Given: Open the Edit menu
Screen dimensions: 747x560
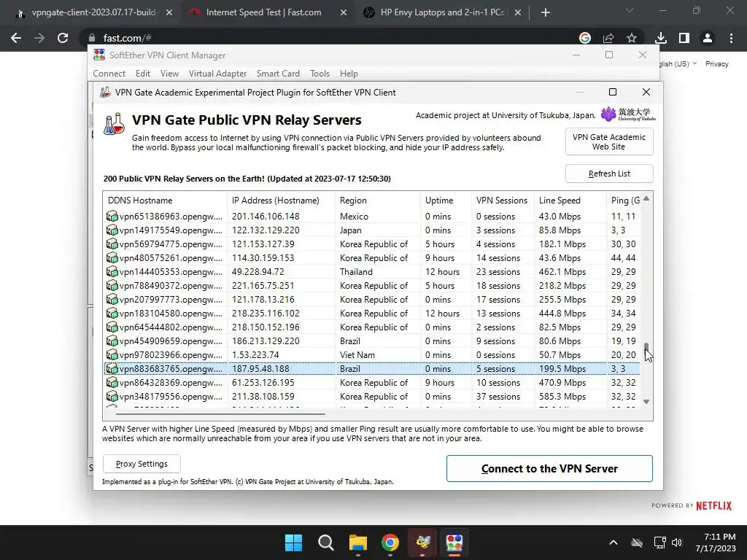Looking at the screenshot, I should 143,74.
